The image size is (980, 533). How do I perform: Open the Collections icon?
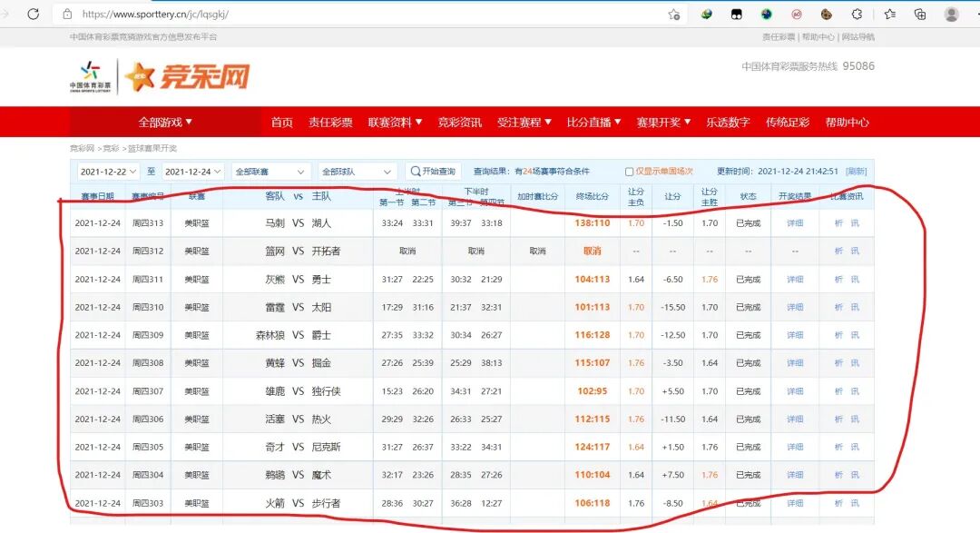[x=920, y=14]
